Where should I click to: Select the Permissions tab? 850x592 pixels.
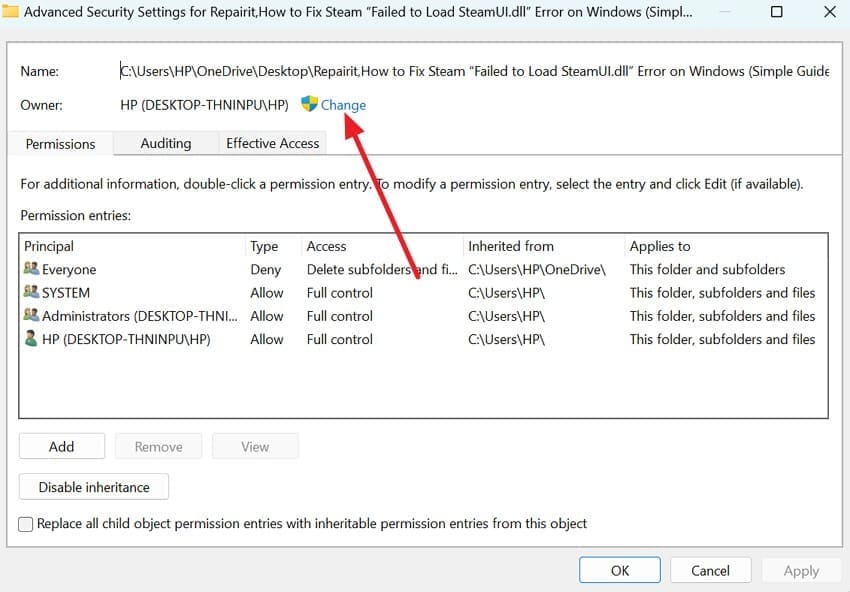click(x=59, y=144)
